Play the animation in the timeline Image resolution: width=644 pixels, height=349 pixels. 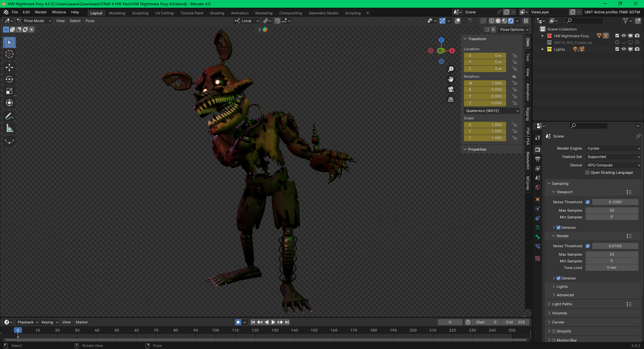(x=273, y=322)
